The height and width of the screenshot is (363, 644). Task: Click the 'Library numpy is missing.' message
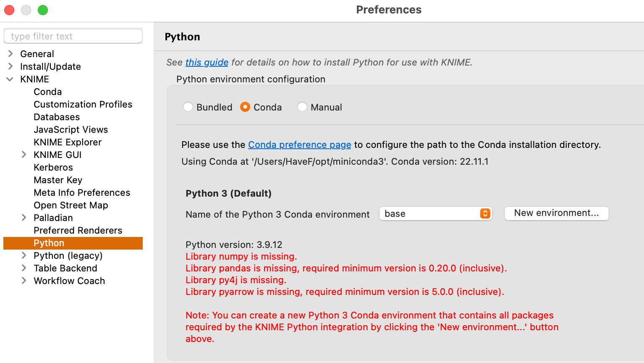click(241, 256)
